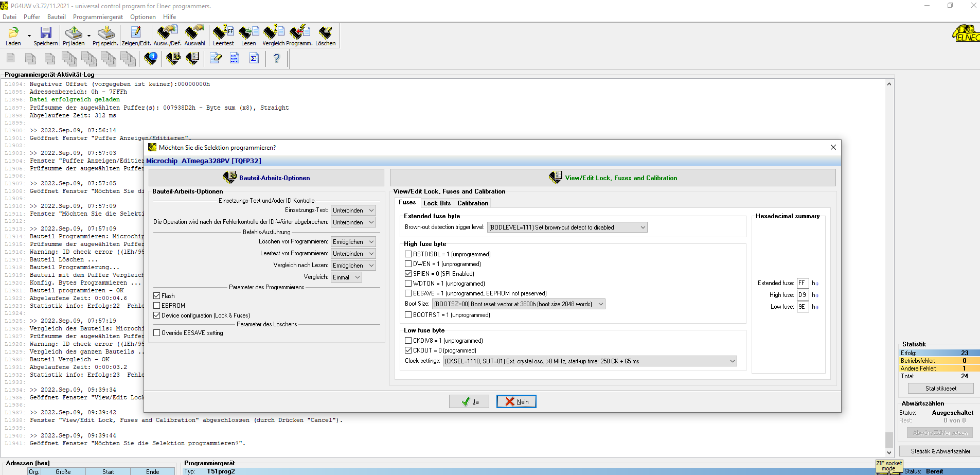Click View/Edit Lock, Fuses and Calibration button
Screen dimensions: 980x475
[x=613, y=178]
